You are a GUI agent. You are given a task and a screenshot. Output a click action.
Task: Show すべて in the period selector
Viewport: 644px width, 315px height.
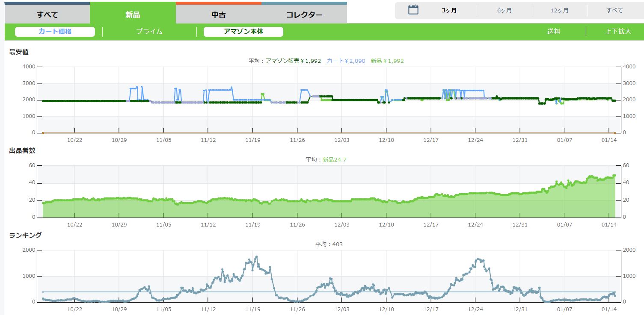(614, 11)
